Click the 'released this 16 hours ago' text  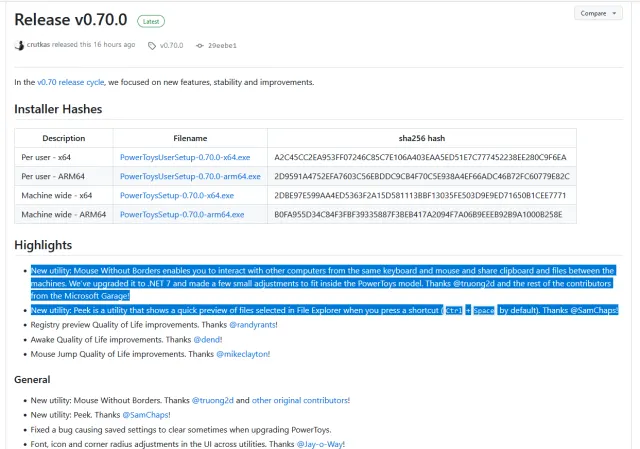pos(93,44)
